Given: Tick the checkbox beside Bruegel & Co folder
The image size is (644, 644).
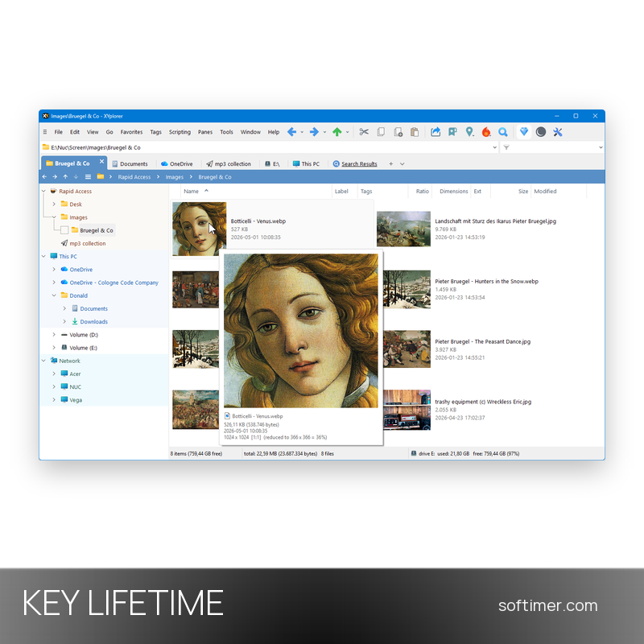Looking at the screenshot, I should click(64, 230).
